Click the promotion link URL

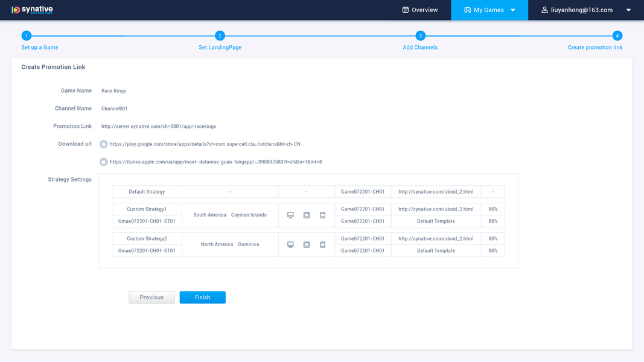click(x=159, y=127)
